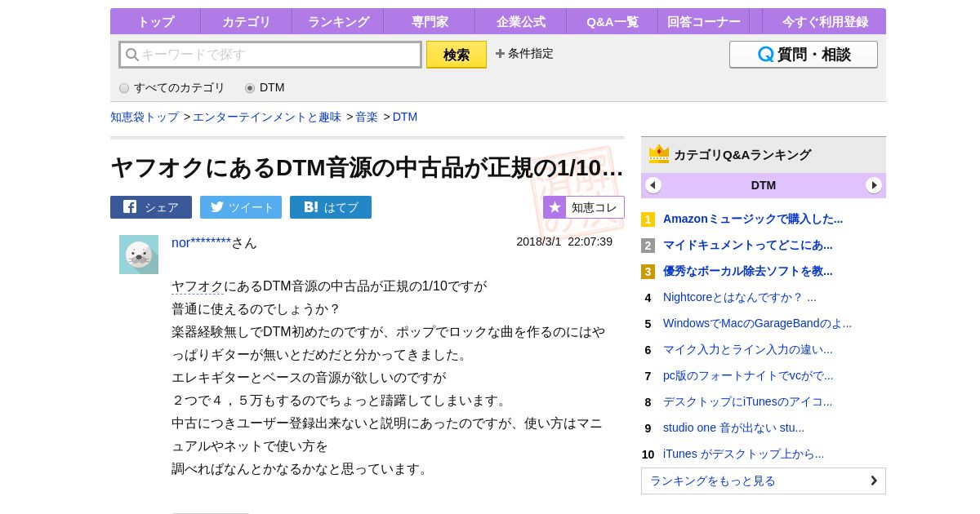Click the plus icon for 条件指定
Screen dimensions: 980x514
click(x=500, y=54)
